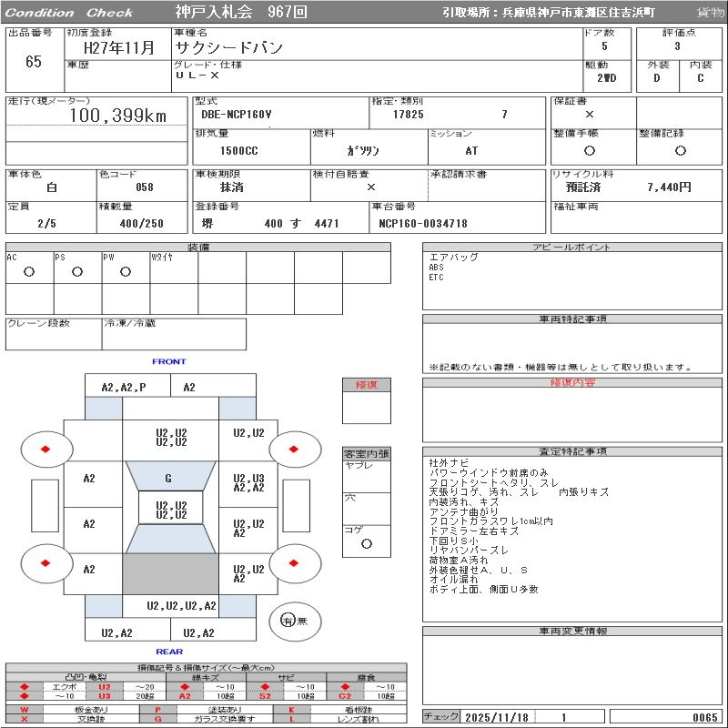This screenshot has width=728, height=728.
Task: Click the spare tire 有/無 circle
Action: (288, 621)
